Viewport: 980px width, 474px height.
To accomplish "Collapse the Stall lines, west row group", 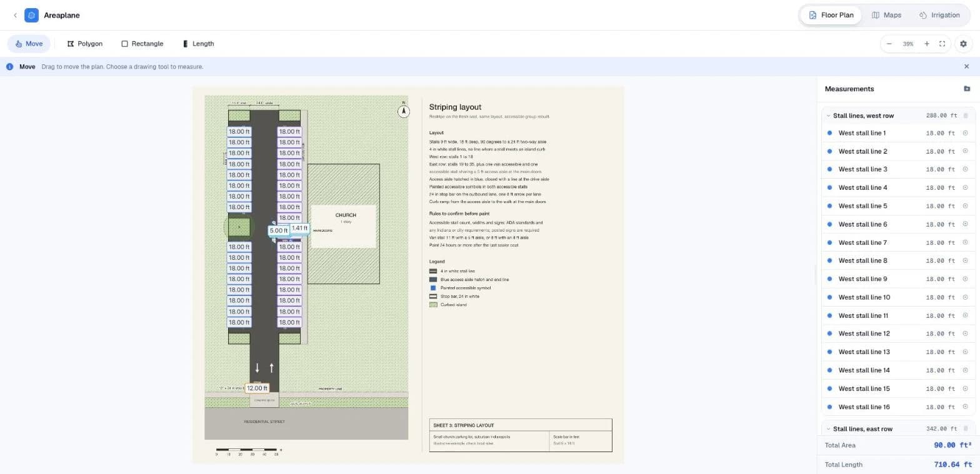I will (x=828, y=116).
